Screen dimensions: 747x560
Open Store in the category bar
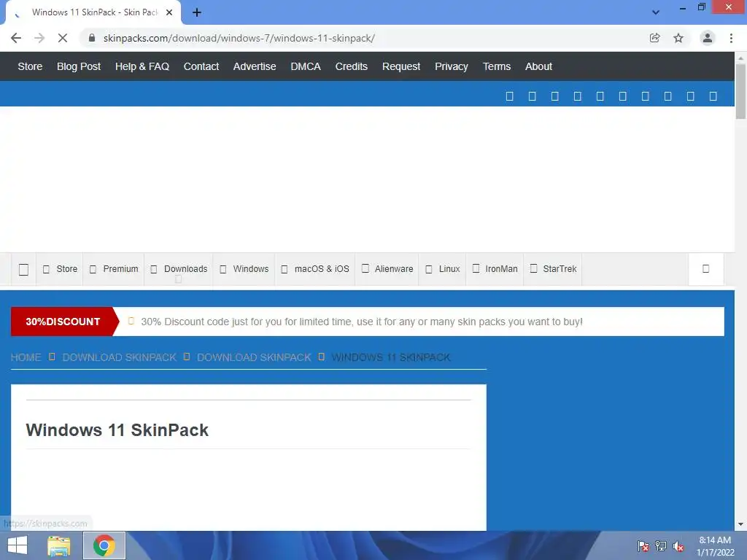tap(60, 269)
